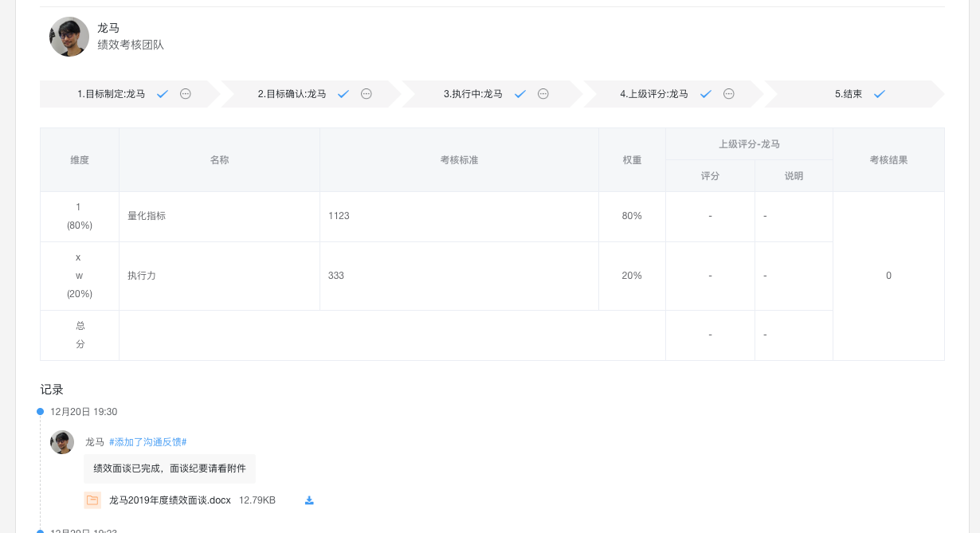Viewport: 980px width, 533px height.
Task: Click the checkmark on step 3.执行中
Action: 520,94
